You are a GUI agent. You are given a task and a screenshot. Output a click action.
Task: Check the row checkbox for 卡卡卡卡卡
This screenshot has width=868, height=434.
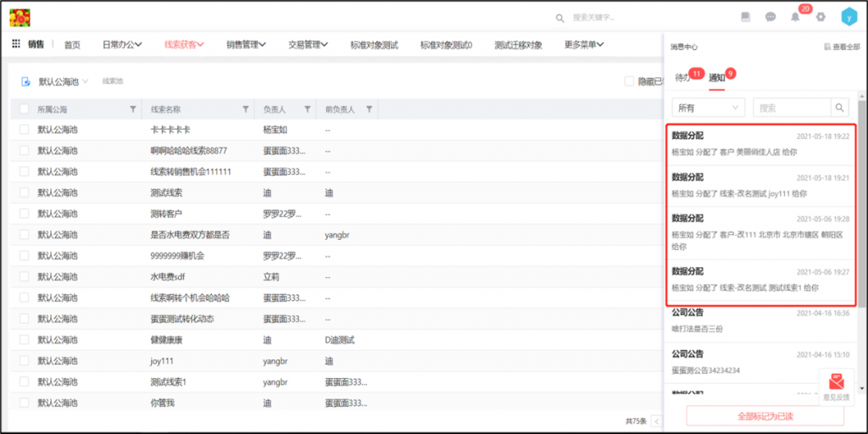(x=25, y=130)
